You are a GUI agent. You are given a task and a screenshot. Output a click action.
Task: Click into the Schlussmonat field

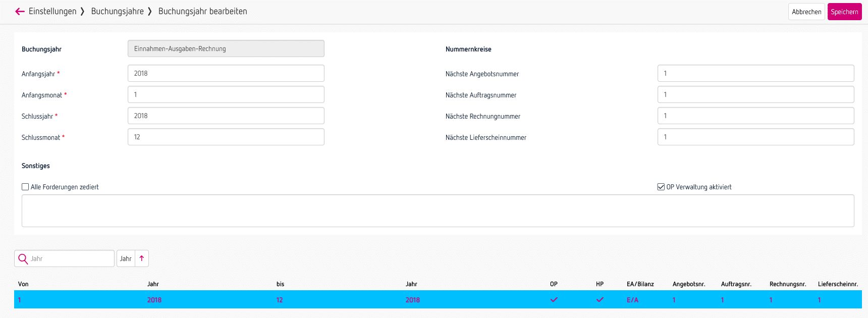click(x=226, y=137)
